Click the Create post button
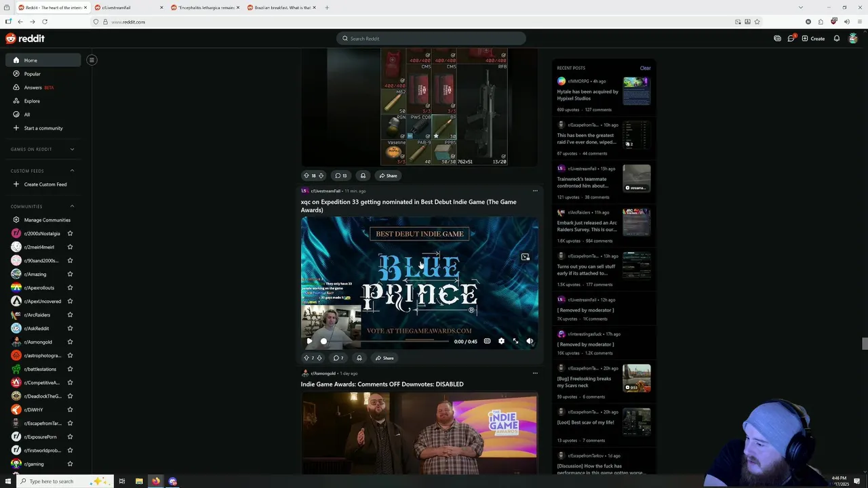Image resolution: width=868 pixels, height=488 pixels. [x=813, y=39]
